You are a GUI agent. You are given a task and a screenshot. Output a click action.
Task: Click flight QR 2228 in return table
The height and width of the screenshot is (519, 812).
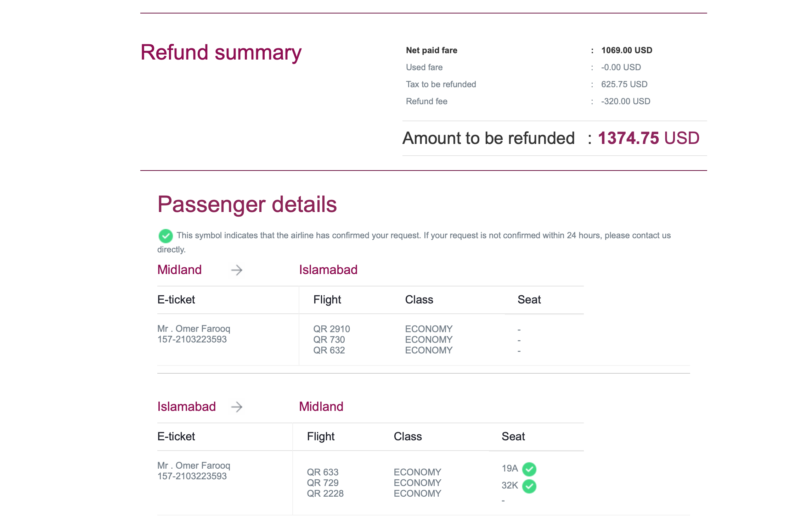[x=325, y=493]
